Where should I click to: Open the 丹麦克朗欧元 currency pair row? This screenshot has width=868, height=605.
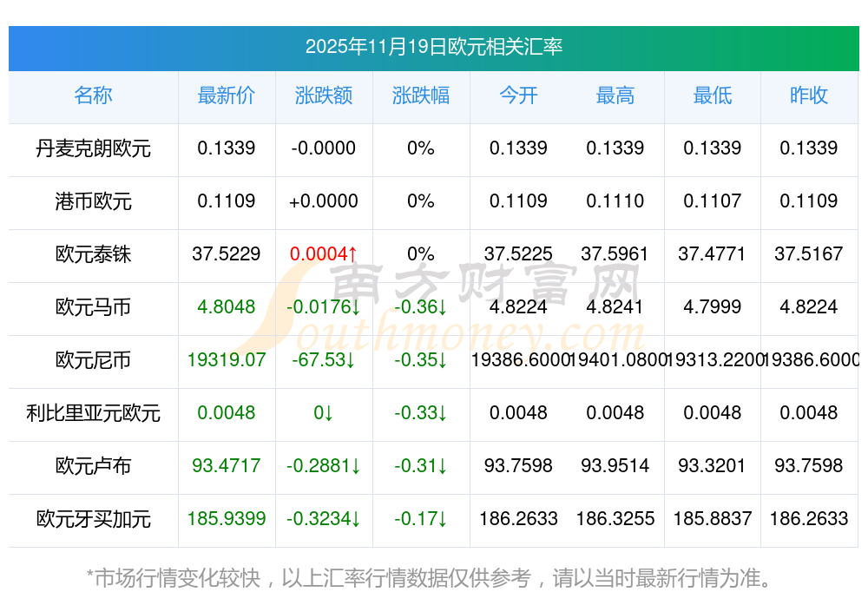click(x=93, y=148)
